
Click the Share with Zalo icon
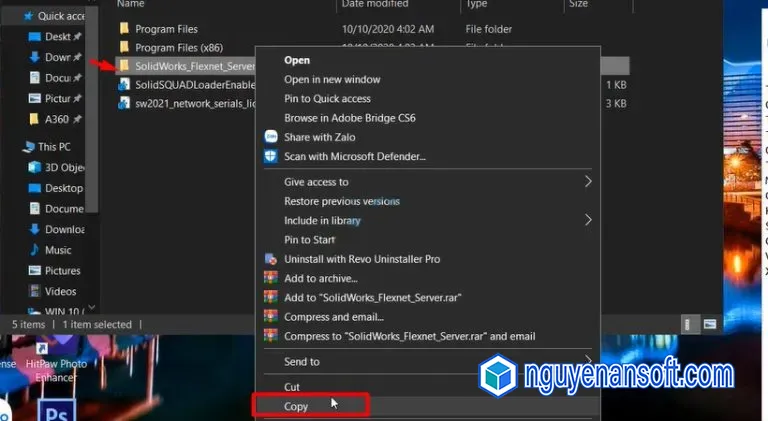click(x=270, y=137)
